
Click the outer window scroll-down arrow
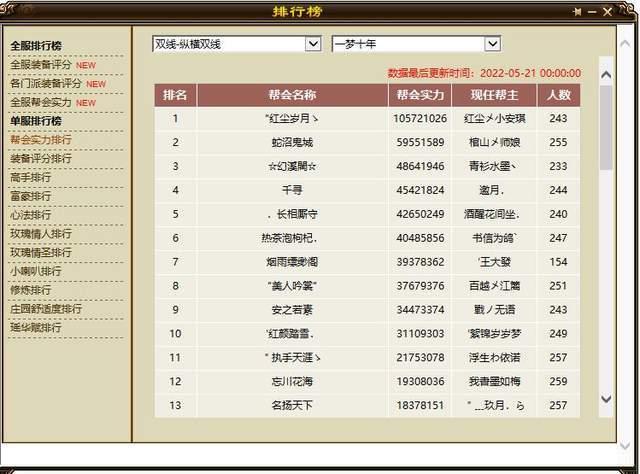(x=625, y=446)
